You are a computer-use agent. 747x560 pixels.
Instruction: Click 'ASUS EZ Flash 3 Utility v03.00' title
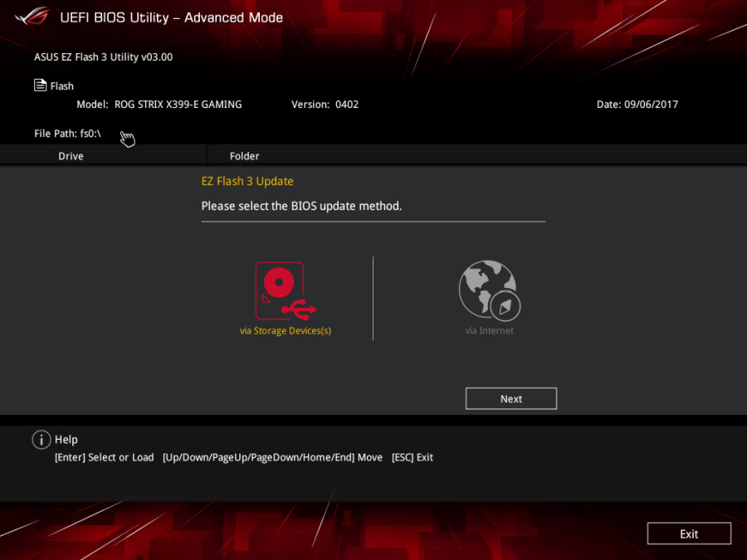coord(104,57)
